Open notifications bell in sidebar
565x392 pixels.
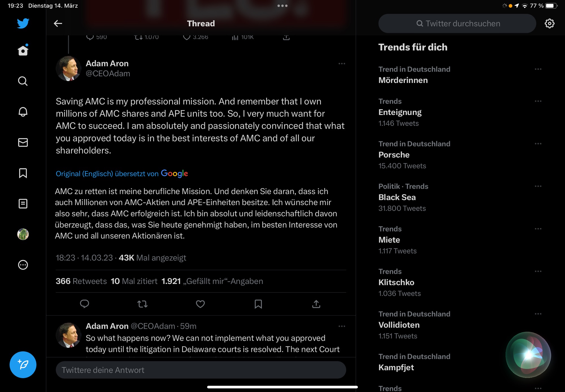23,112
